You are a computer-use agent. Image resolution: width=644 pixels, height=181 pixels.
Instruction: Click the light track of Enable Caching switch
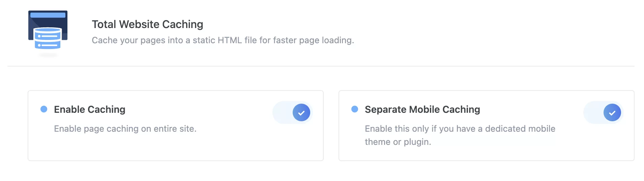(x=282, y=113)
